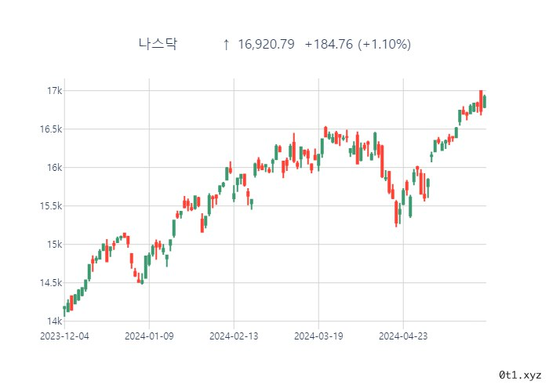Click the 15k y-axis label

tap(55, 245)
